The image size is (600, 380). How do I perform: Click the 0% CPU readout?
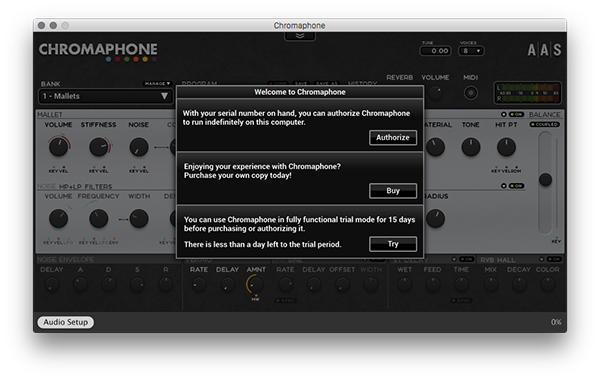[x=556, y=322]
